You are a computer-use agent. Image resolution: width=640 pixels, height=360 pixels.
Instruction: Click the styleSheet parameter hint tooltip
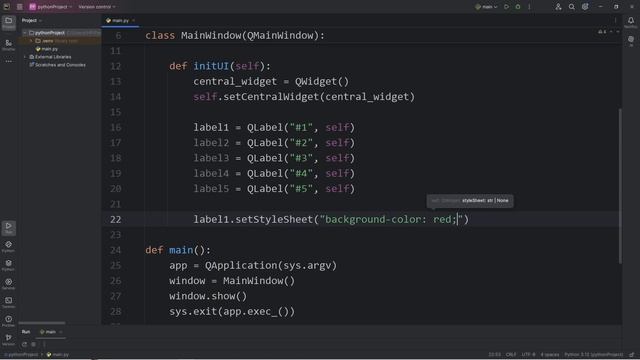(x=470, y=200)
